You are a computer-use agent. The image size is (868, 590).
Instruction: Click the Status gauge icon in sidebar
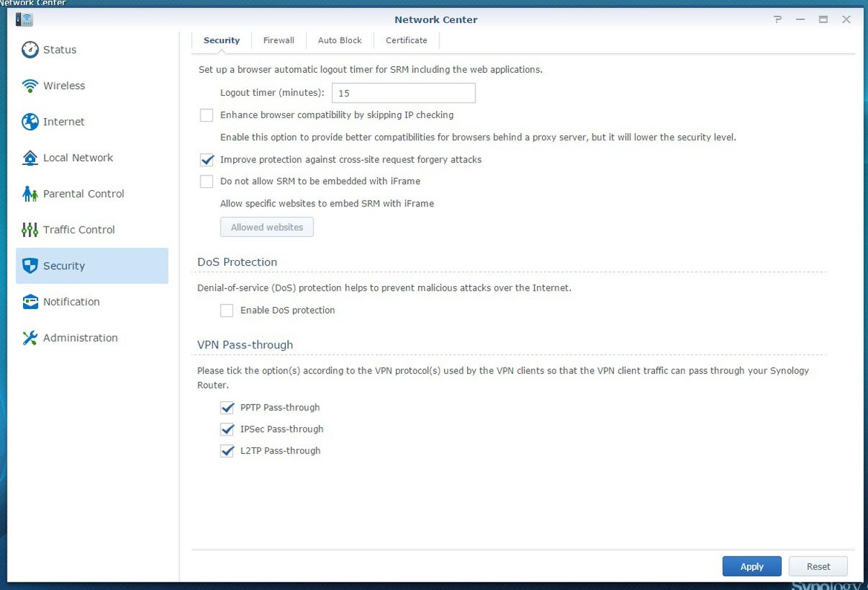(x=30, y=50)
